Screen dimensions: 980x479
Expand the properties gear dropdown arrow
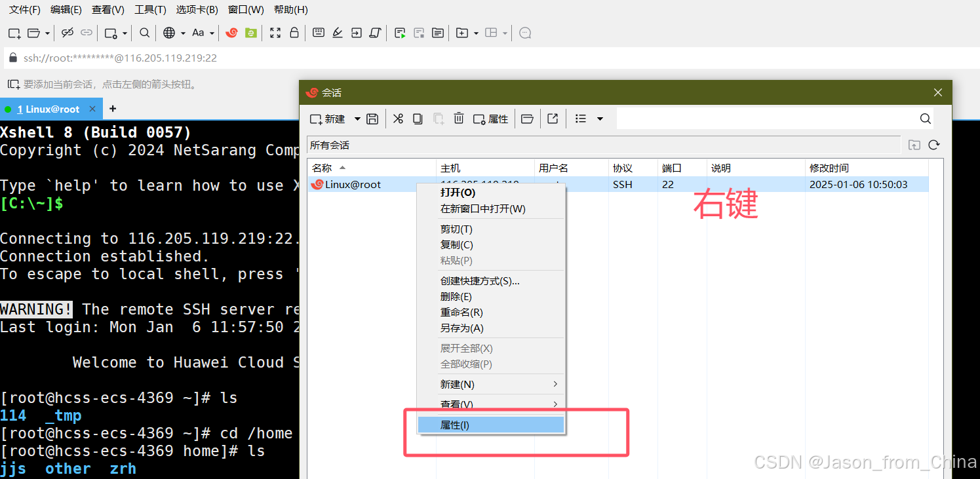coord(125,33)
